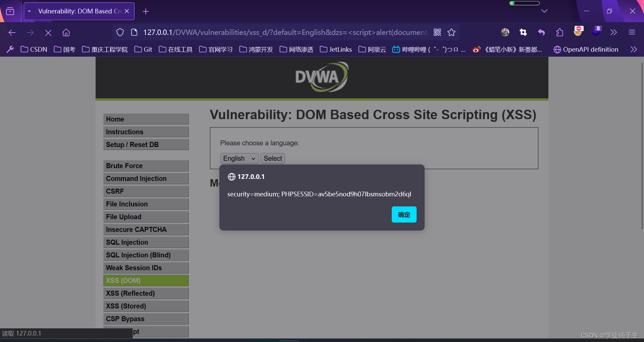This screenshot has height=342, width=644.
Task: Open Setup / Reset DB page
Action: 146,145
